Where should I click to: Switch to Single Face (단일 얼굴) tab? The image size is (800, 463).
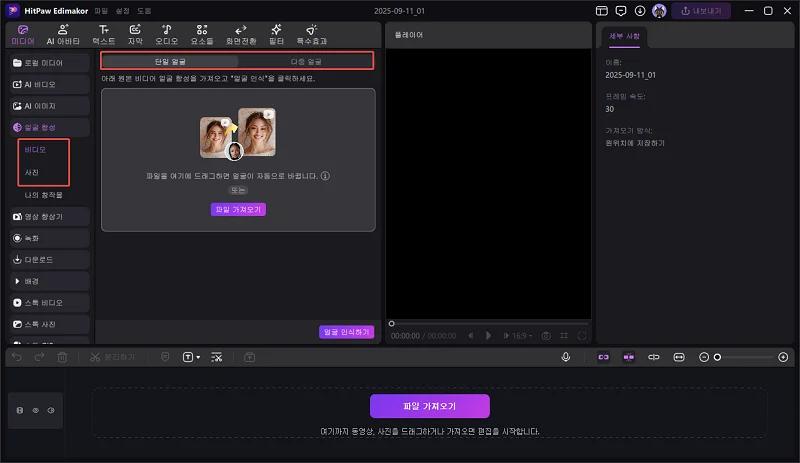[170, 61]
